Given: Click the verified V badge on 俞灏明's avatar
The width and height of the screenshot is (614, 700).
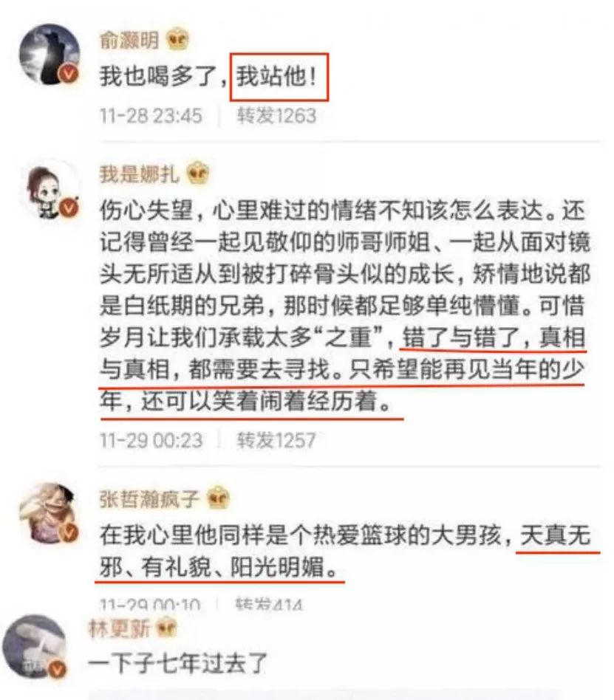Looking at the screenshot, I should (69, 74).
